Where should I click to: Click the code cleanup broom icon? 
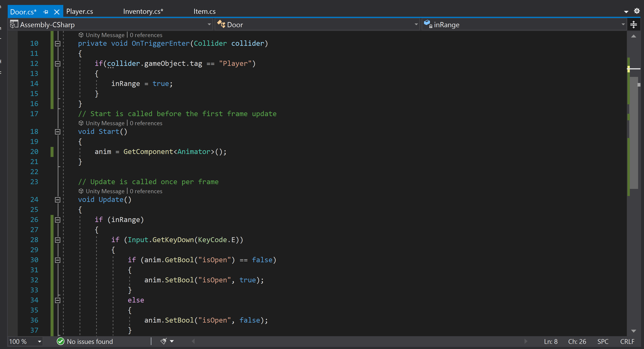coord(164,341)
